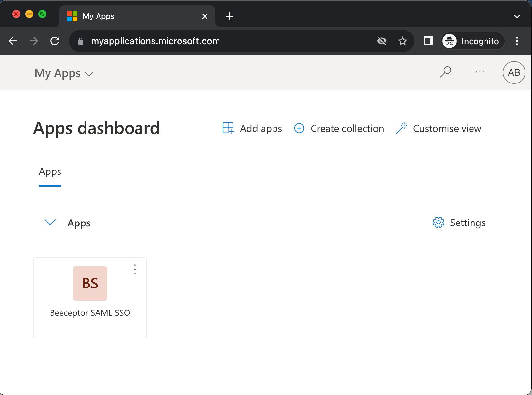Screen dimensions: 532x395
Task: Open the Settings gear for Apps
Action: pos(438,223)
